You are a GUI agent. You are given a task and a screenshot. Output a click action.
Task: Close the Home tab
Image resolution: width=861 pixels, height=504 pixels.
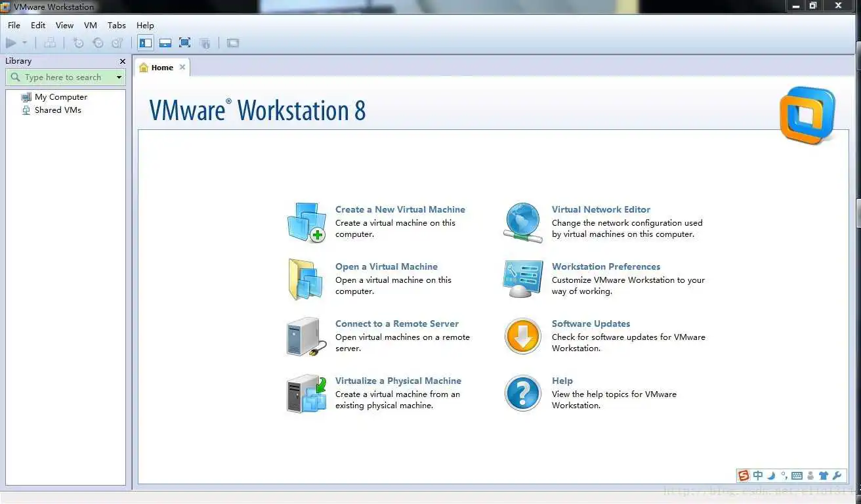point(182,67)
